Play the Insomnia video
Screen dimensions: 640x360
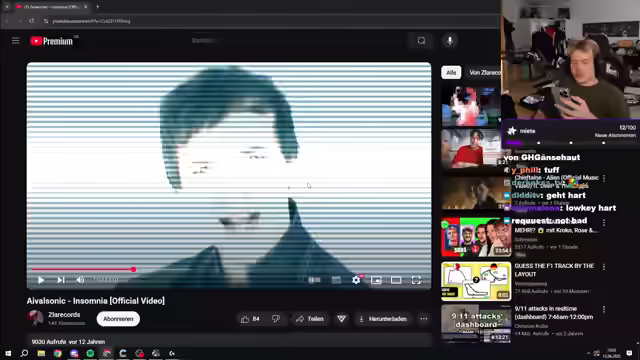41,280
